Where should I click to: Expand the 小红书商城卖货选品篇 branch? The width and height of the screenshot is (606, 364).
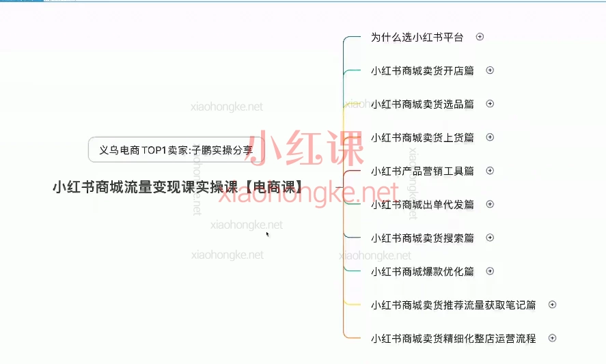[x=490, y=104]
